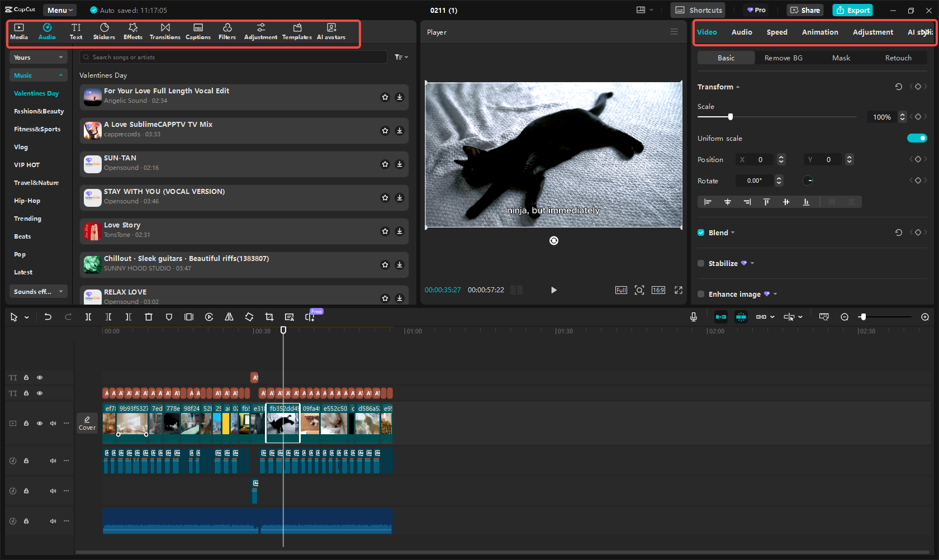The height and width of the screenshot is (560, 939).
Task: Click the Mirror/flip icon in the timeline toolbar
Action: (229, 317)
